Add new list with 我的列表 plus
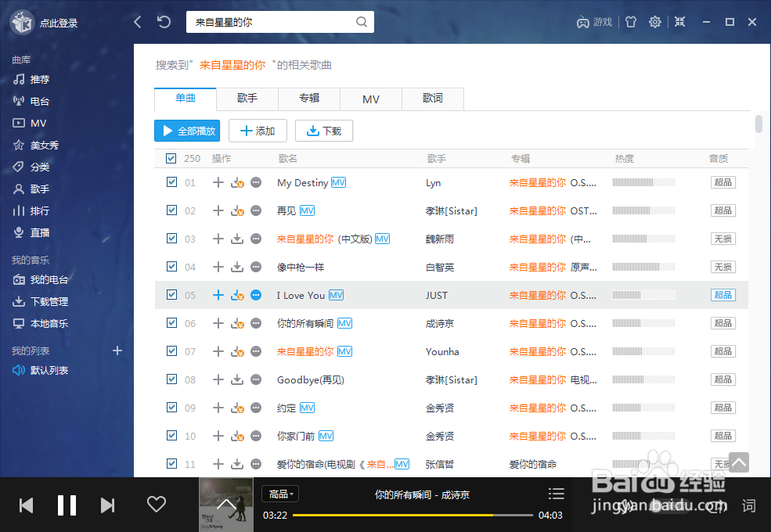Viewport: 771px width, 532px height. (117, 350)
